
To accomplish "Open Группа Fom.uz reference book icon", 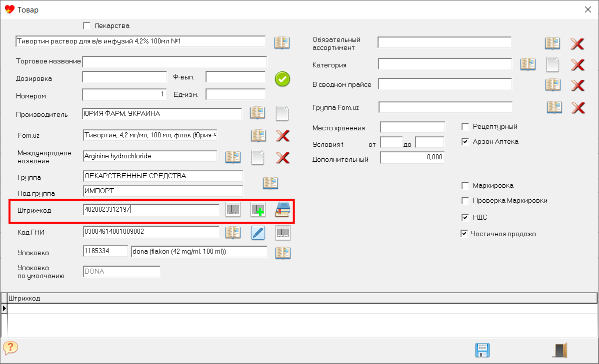I will click(x=554, y=107).
